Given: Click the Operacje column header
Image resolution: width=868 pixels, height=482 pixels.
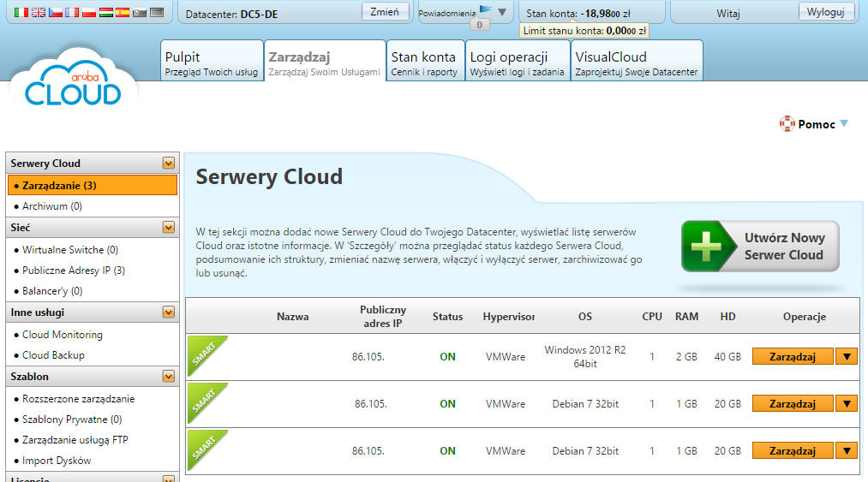Looking at the screenshot, I should coord(805,317).
